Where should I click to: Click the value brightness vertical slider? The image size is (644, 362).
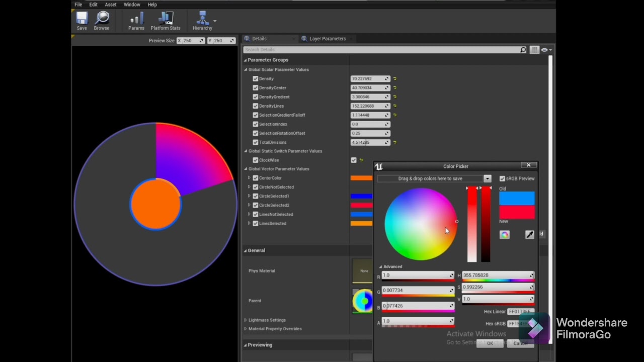pyautogui.click(x=486, y=225)
